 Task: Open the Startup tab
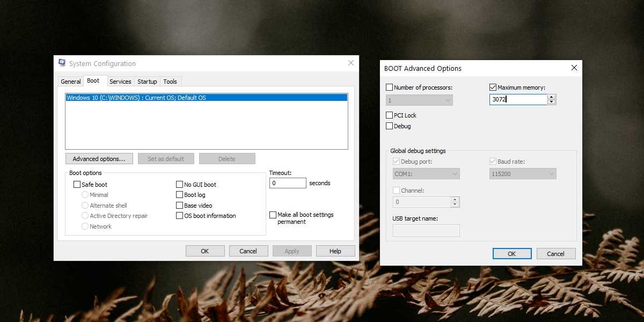point(147,82)
